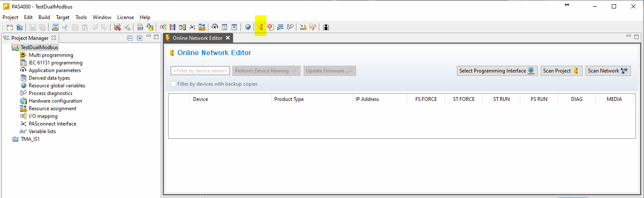
Task: Click the Product Type column header
Action: click(312, 99)
